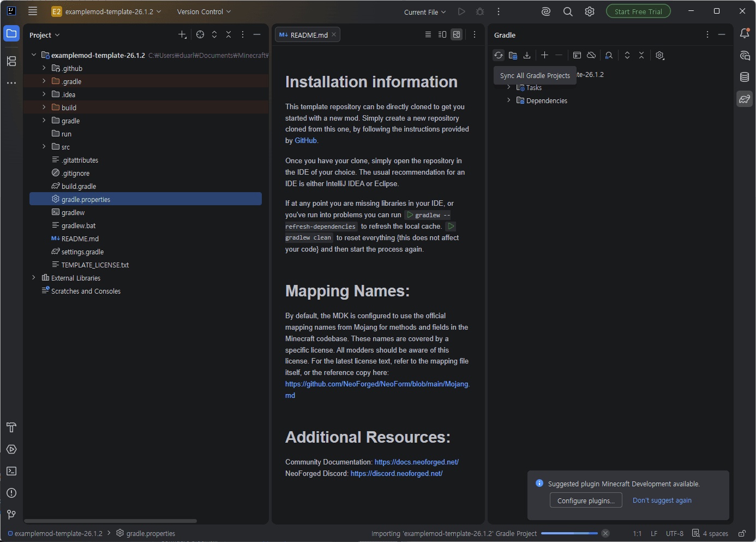Click new file plus icon in Project panel
The width and height of the screenshot is (756, 542).
coord(182,34)
